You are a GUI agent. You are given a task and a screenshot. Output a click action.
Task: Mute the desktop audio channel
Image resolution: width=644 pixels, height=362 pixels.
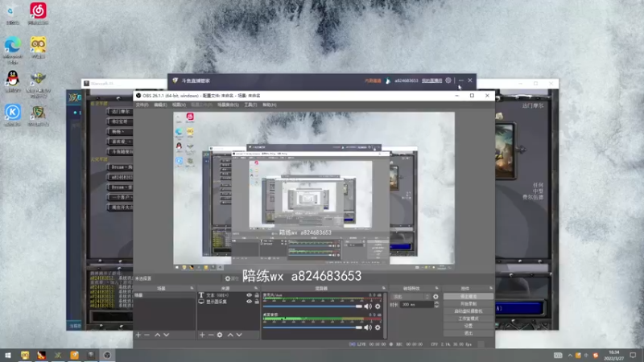[368, 327]
